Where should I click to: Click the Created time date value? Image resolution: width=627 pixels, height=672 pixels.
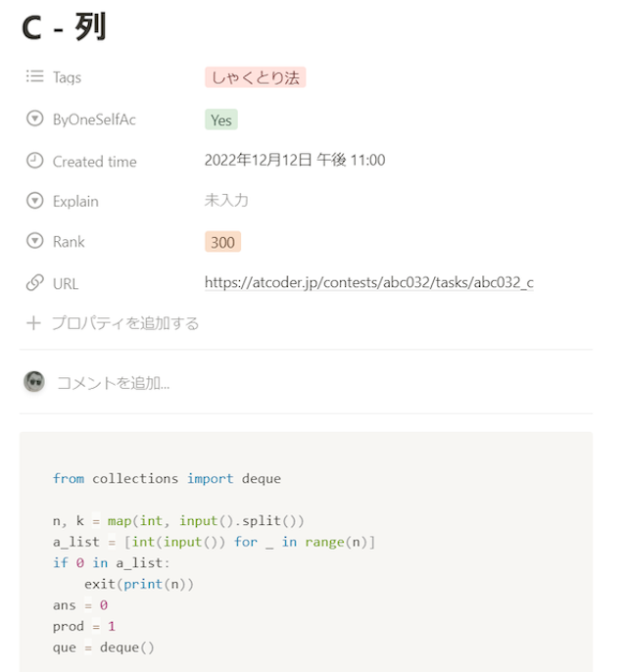(295, 161)
